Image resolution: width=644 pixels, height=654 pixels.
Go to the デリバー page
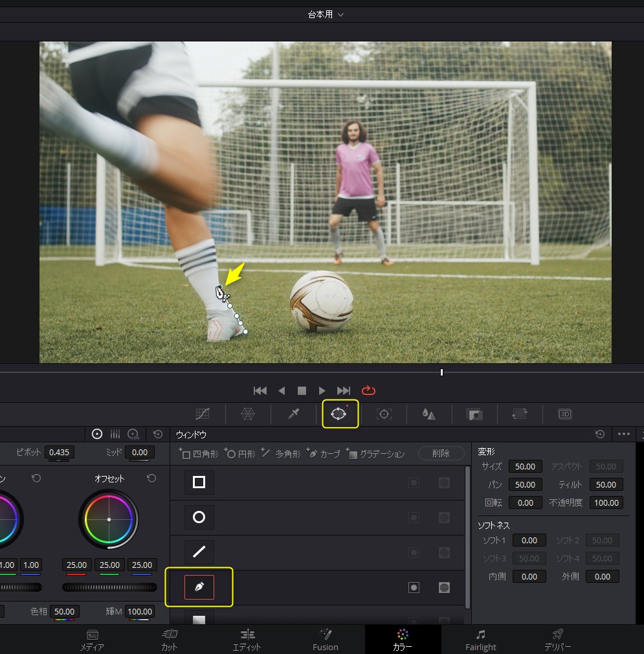pos(557,639)
